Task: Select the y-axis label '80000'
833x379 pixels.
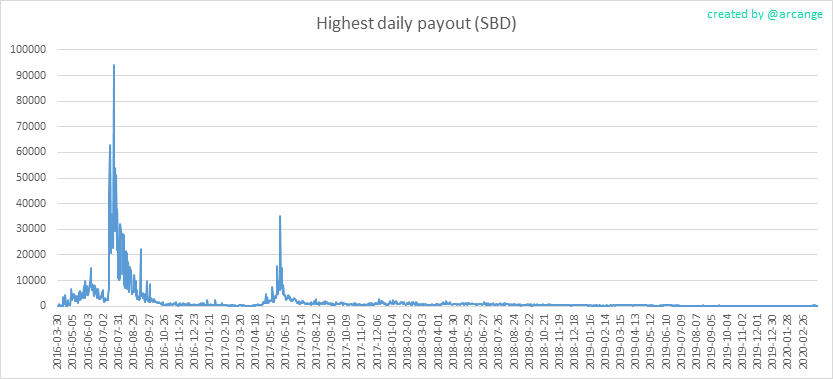Action: (32, 101)
